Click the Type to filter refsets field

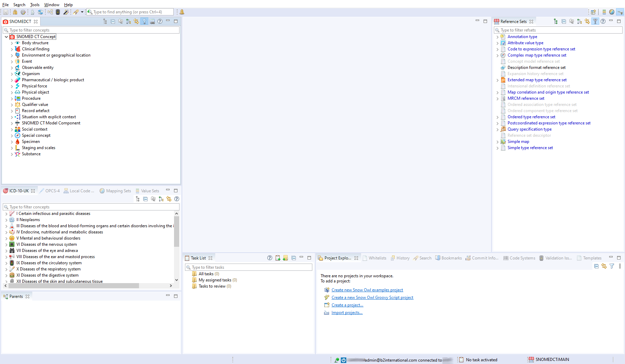(559, 30)
